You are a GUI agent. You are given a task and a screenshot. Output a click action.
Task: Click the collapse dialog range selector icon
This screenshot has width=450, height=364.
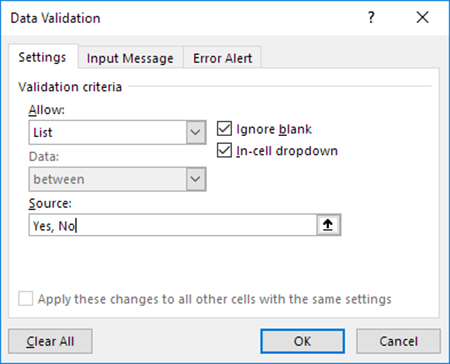[x=328, y=225]
